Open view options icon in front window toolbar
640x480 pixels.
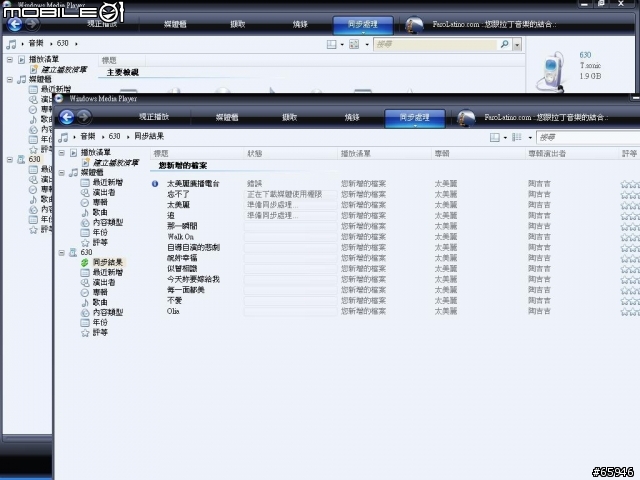[x=495, y=137]
